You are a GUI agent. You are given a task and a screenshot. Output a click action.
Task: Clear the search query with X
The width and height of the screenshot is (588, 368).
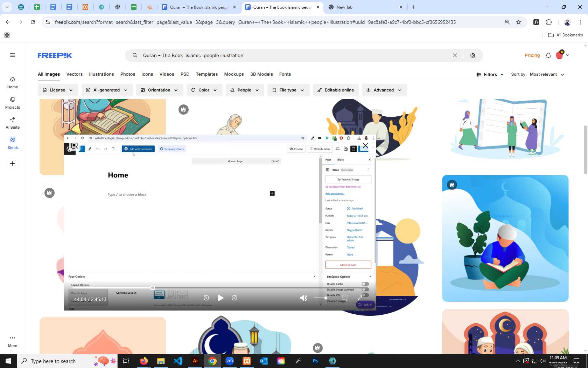click(455, 55)
